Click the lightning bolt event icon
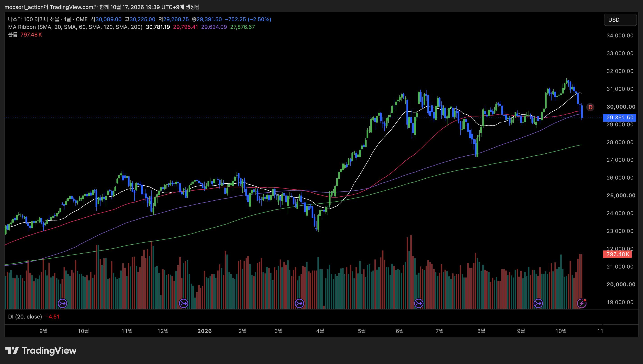643x364 pixels. tap(581, 303)
